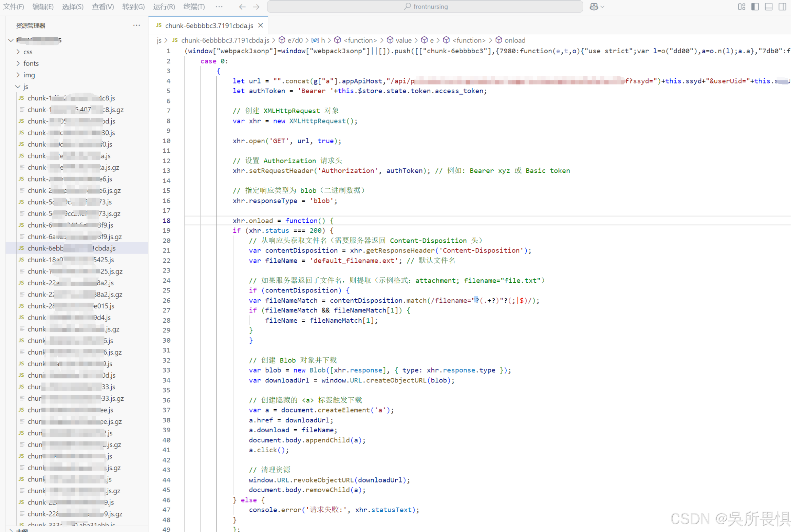792x532 pixels.
Task: Toggle the secondary sidebar visibility
Action: coord(783,7)
